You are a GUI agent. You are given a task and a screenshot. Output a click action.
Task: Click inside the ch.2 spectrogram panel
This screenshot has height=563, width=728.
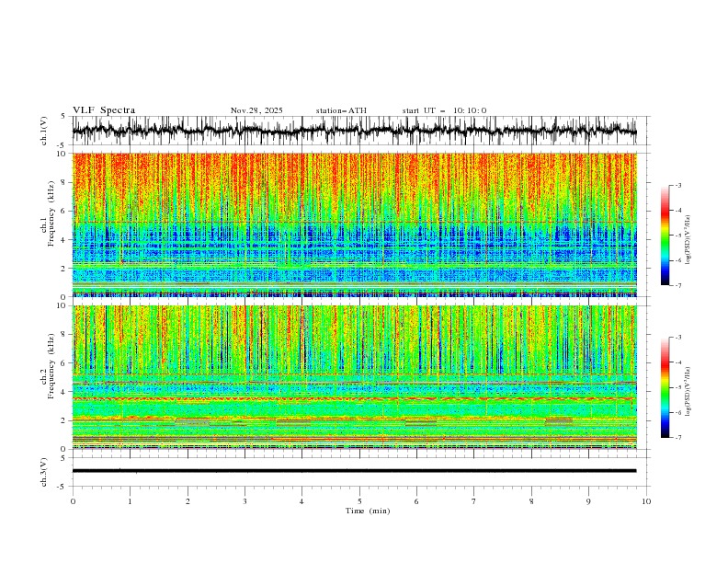tap(354, 377)
